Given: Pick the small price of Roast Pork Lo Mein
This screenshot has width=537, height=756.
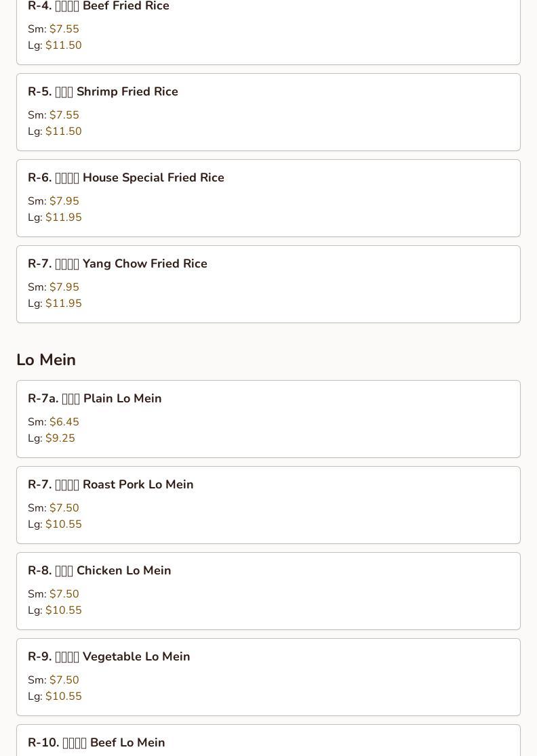Looking at the screenshot, I should [x=64, y=508].
